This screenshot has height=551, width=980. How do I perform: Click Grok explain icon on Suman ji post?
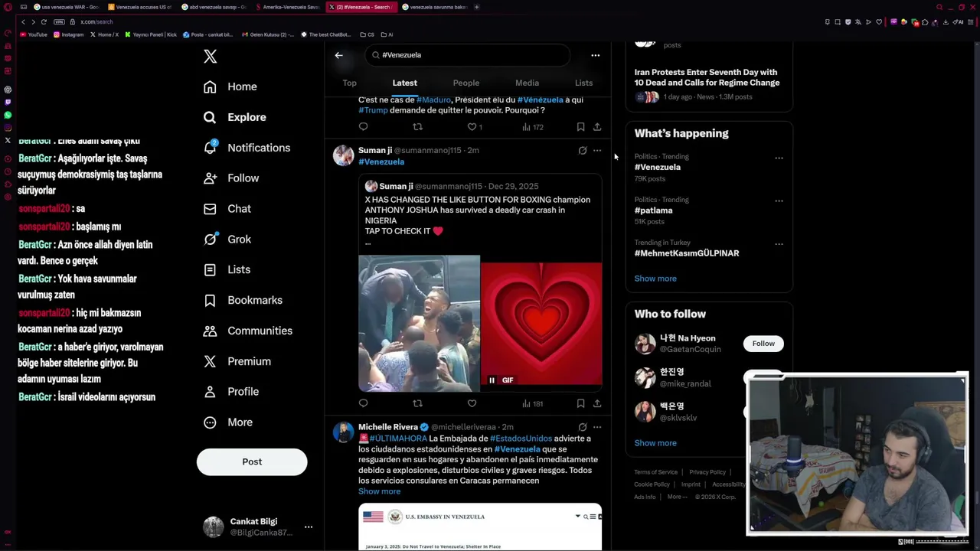pos(583,151)
